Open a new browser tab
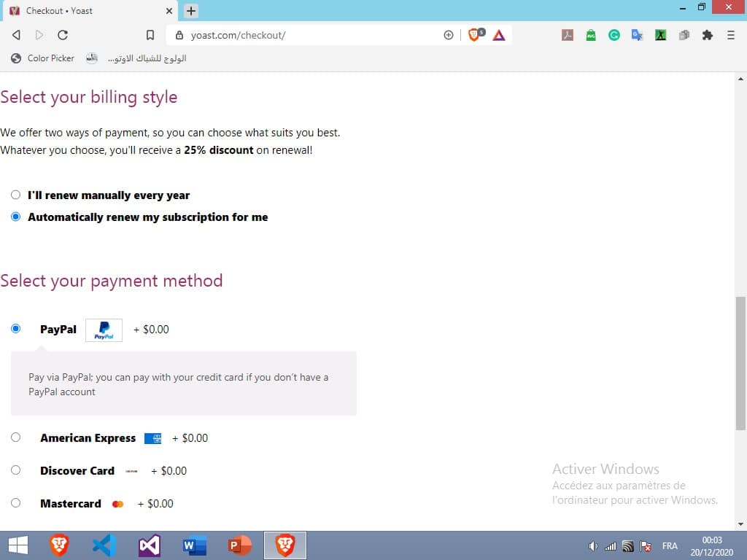The image size is (747, 560). 191,10
